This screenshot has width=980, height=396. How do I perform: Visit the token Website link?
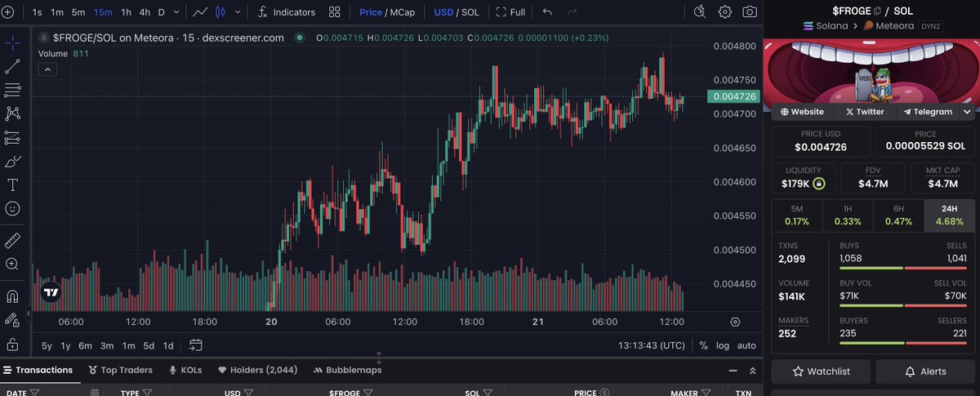tap(802, 111)
